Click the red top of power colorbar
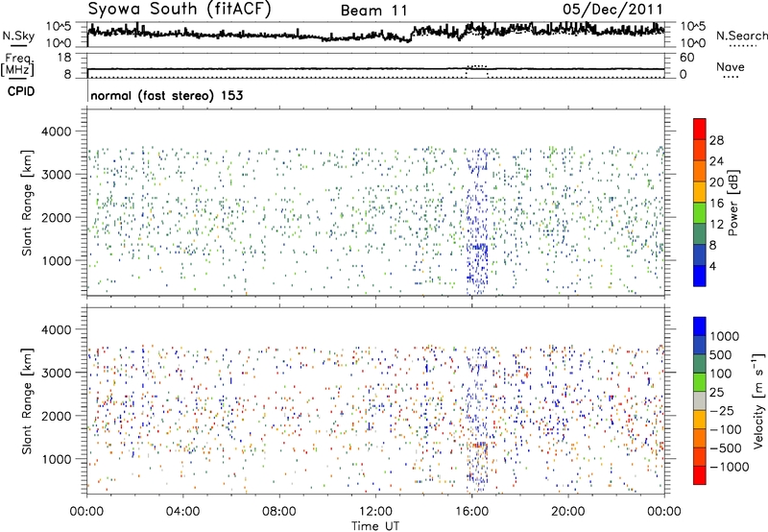 pos(700,129)
